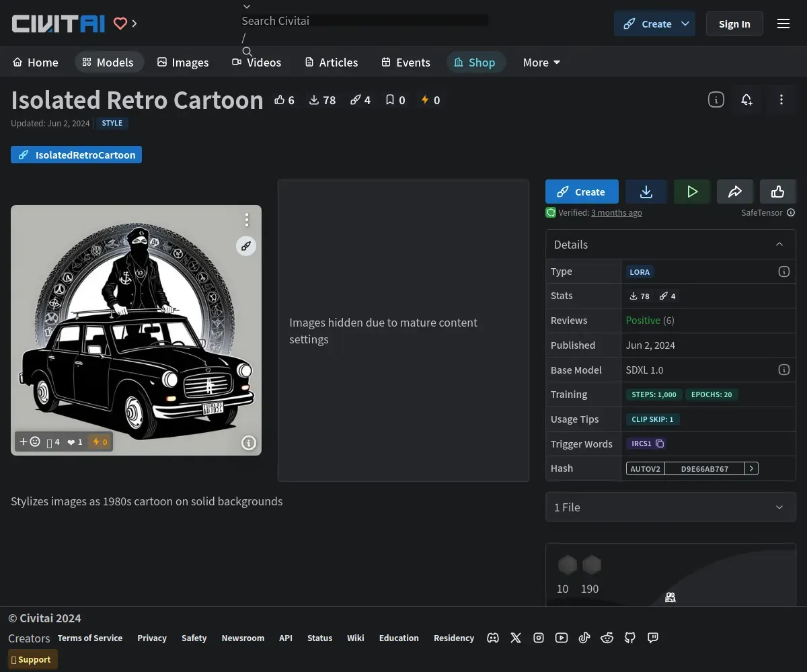
Task: Click the Terms of Service link
Action: coord(90,638)
